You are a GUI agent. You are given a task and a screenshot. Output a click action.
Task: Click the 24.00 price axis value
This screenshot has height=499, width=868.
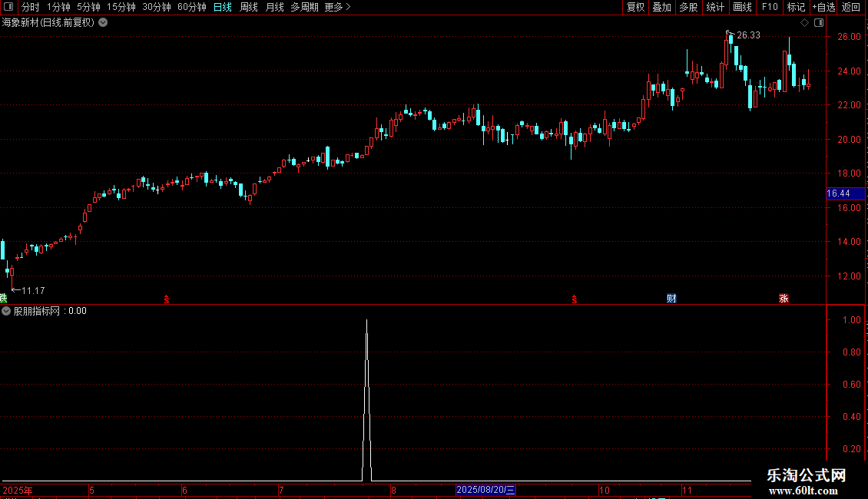point(849,71)
